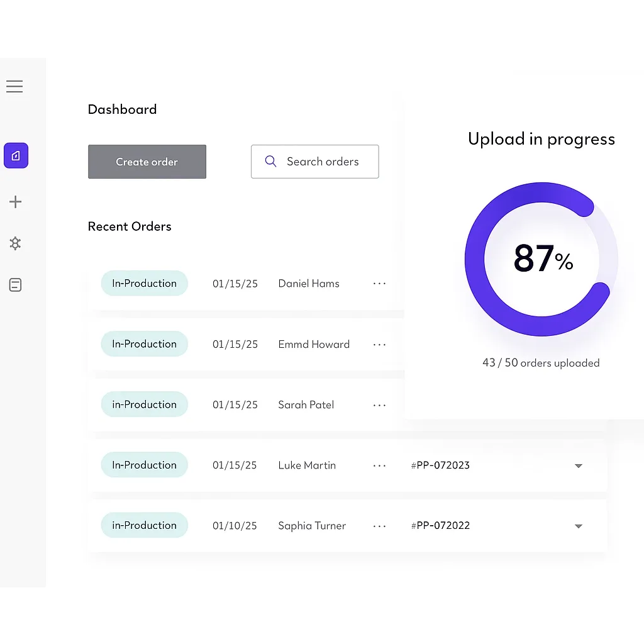Open the ellipsis menu for Emmd Howard
This screenshot has width=644, height=644.
[x=379, y=345]
